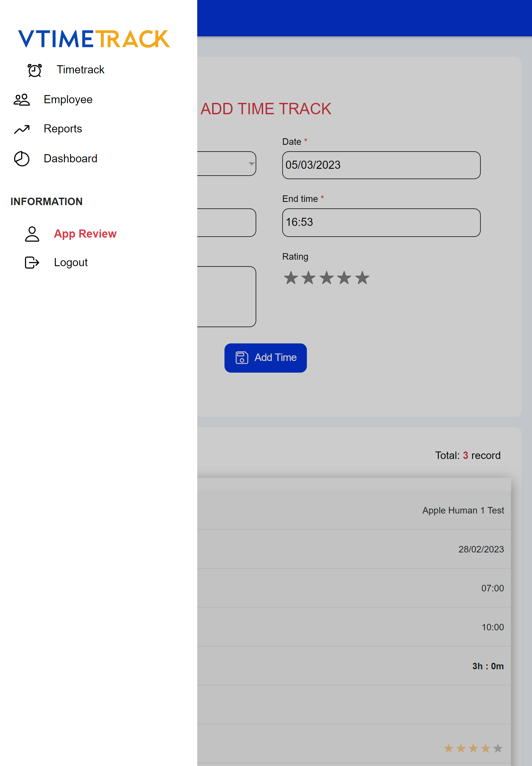Click the Add Time button
This screenshot has width=532, height=766.
[266, 358]
